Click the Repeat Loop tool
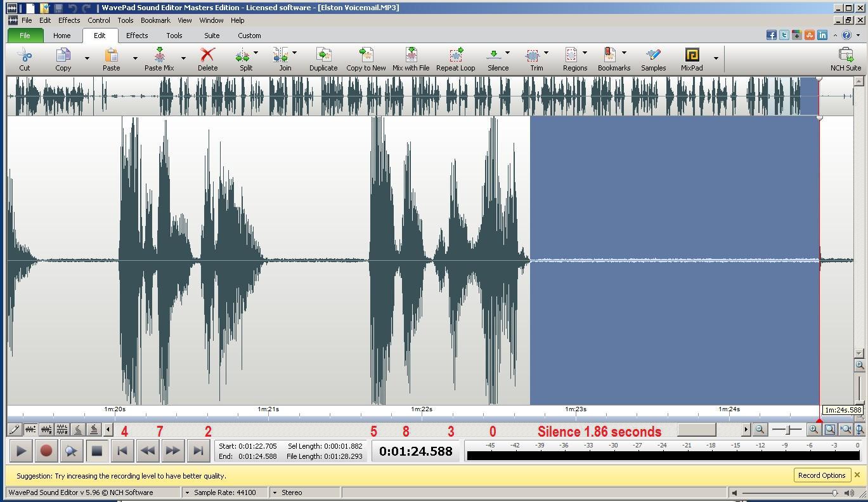868x502 pixels. [x=455, y=59]
